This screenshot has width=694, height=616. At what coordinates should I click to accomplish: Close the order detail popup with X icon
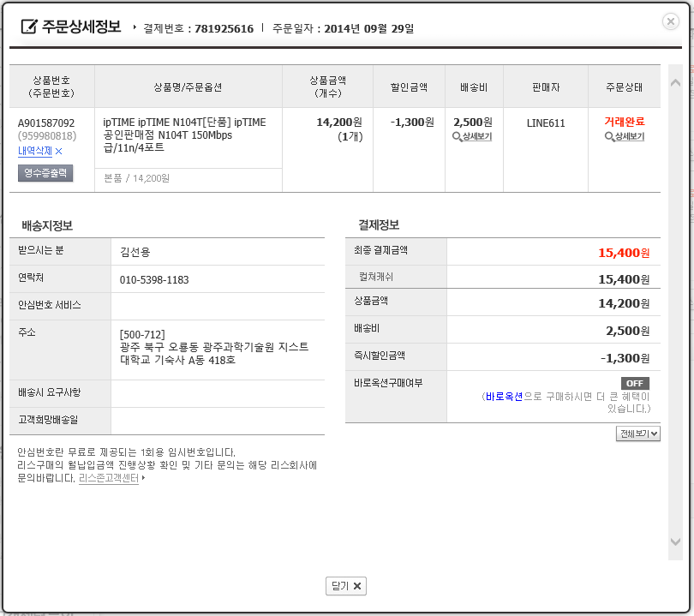(x=671, y=21)
